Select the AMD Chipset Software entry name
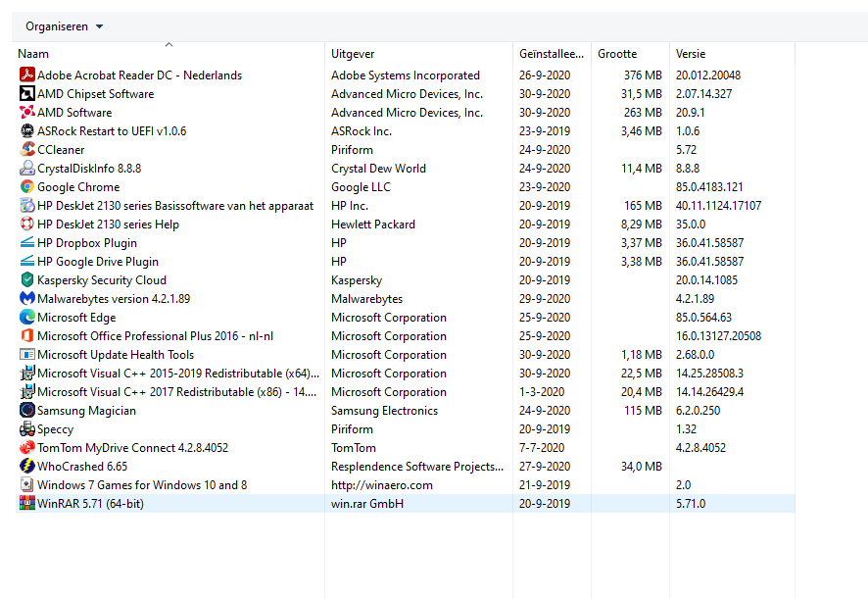868x599 pixels. 95,94
